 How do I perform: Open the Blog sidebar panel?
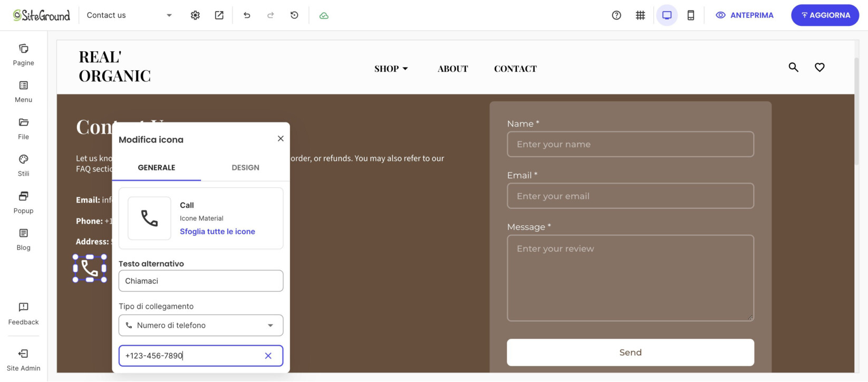click(x=23, y=240)
